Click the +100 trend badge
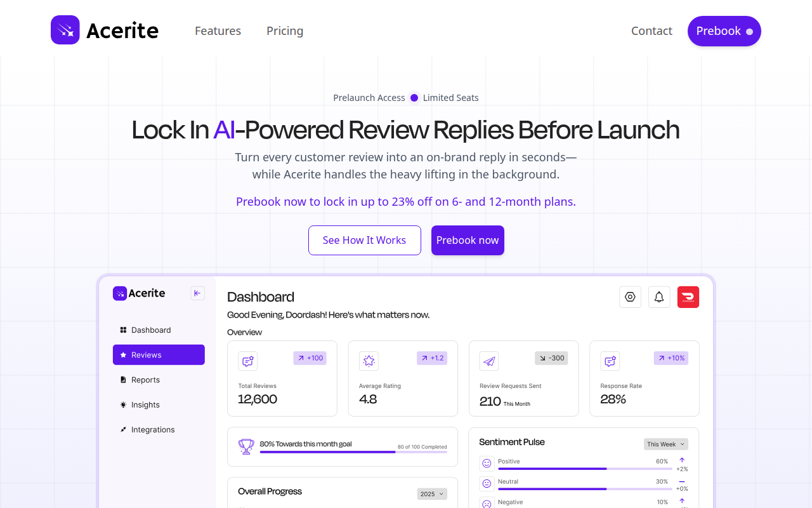The image size is (812, 508). pyautogui.click(x=310, y=358)
